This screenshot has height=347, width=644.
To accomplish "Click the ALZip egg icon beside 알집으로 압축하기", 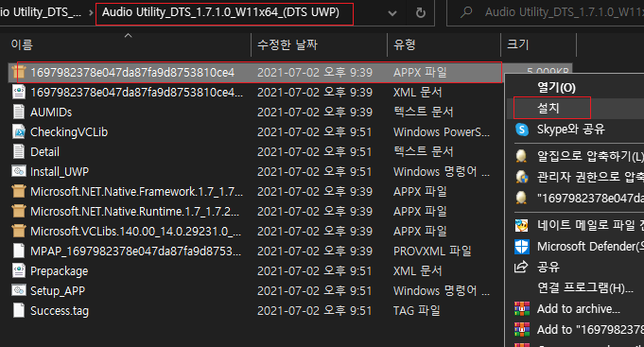I will pos(521,156).
